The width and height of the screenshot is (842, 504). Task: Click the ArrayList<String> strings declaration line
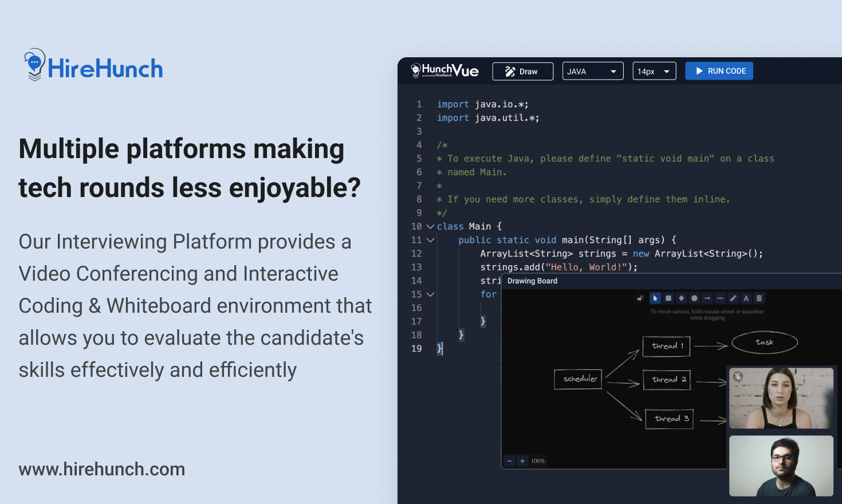[x=621, y=254]
